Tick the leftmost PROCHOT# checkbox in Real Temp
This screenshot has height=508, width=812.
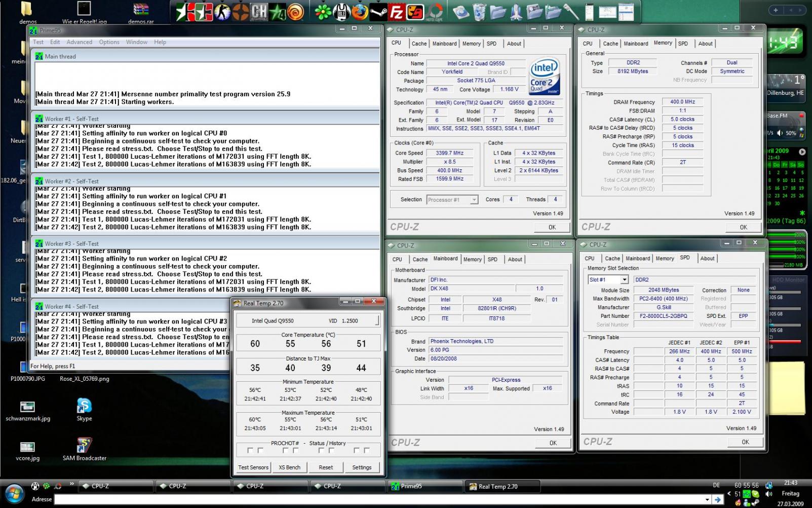pos(250,450)
